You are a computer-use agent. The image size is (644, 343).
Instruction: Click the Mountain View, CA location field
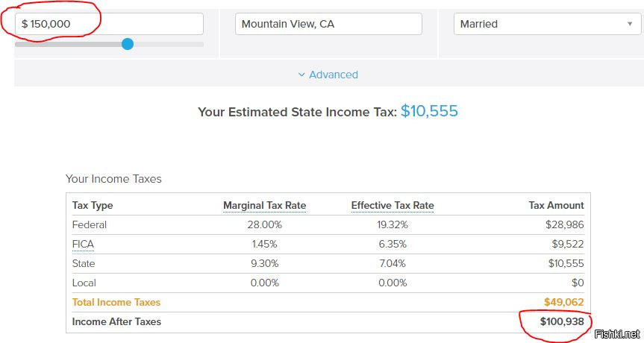tap(328, 24)
